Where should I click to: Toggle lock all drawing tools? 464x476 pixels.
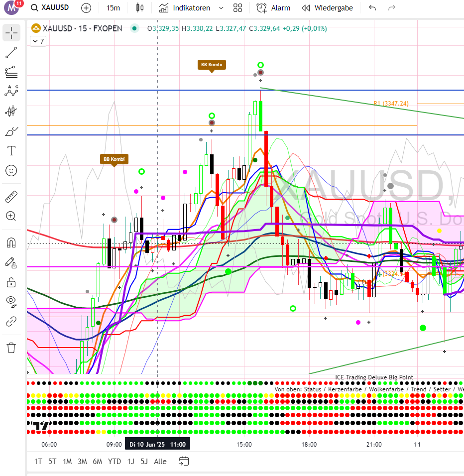pos(11,282)
